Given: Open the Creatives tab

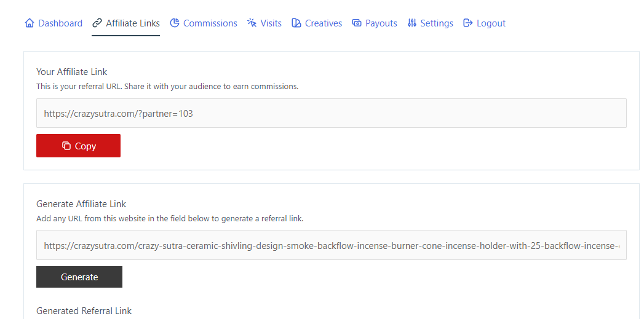Looking at the screenshot, I should coord(324,23).
